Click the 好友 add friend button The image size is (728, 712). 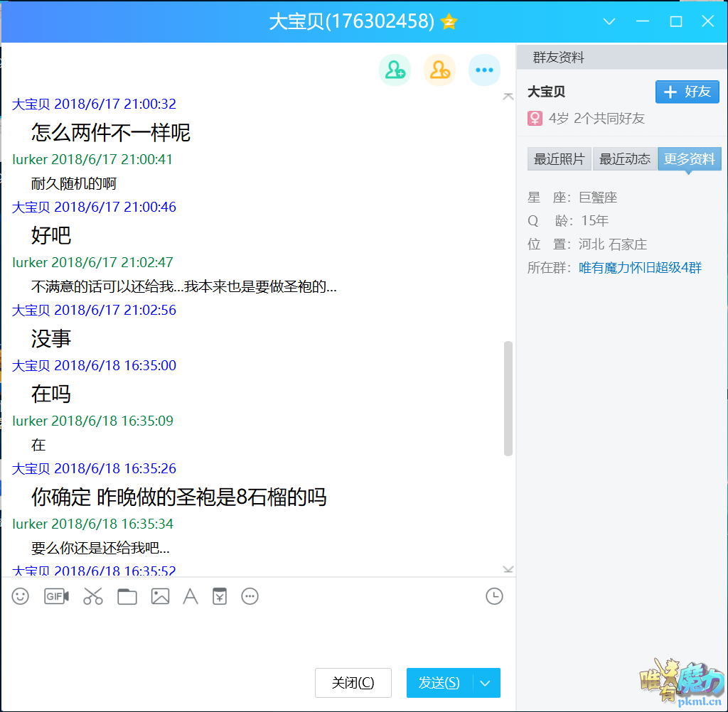pyautogui.click(x=687, y=92)
